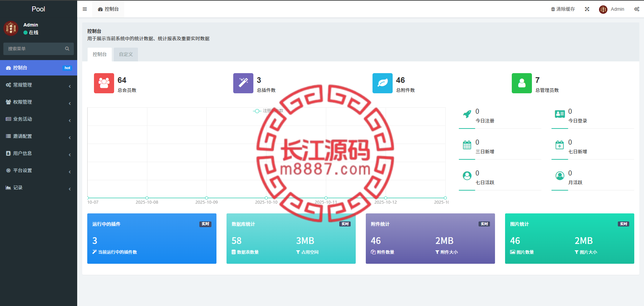Expand the 权限管理 chevron arrow
Viewport: 644px width, 306px height.
70,103
